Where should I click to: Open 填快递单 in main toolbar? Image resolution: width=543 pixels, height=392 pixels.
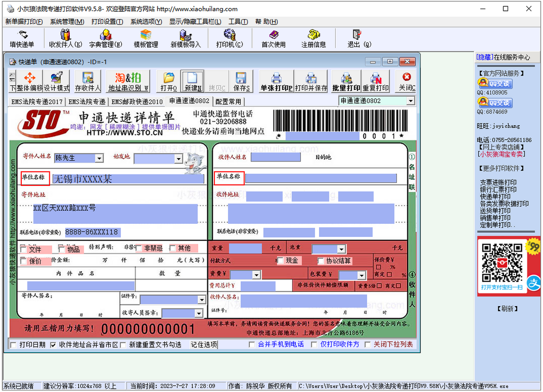[22, 39]
